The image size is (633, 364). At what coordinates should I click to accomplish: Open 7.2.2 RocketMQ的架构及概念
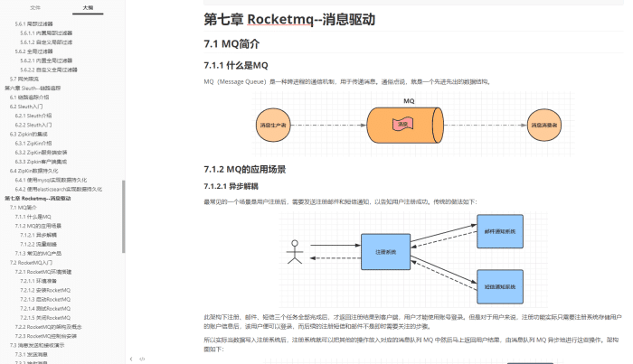point(49,327)
